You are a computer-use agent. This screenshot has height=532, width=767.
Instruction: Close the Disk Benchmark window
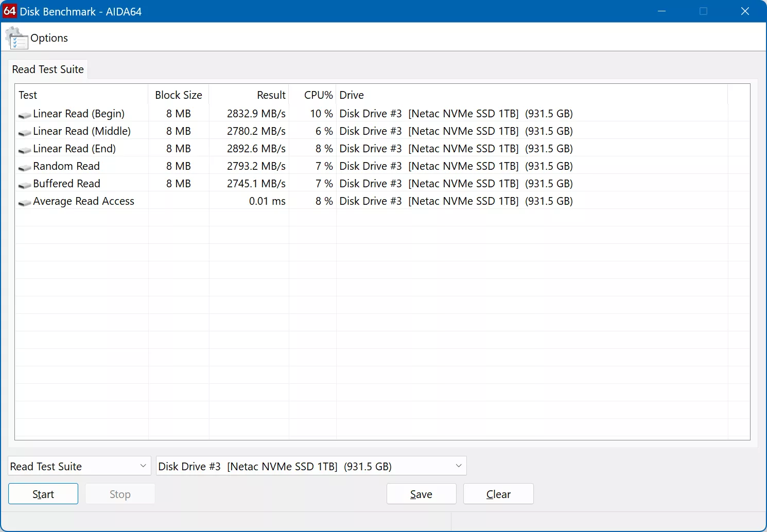(745, 11)
